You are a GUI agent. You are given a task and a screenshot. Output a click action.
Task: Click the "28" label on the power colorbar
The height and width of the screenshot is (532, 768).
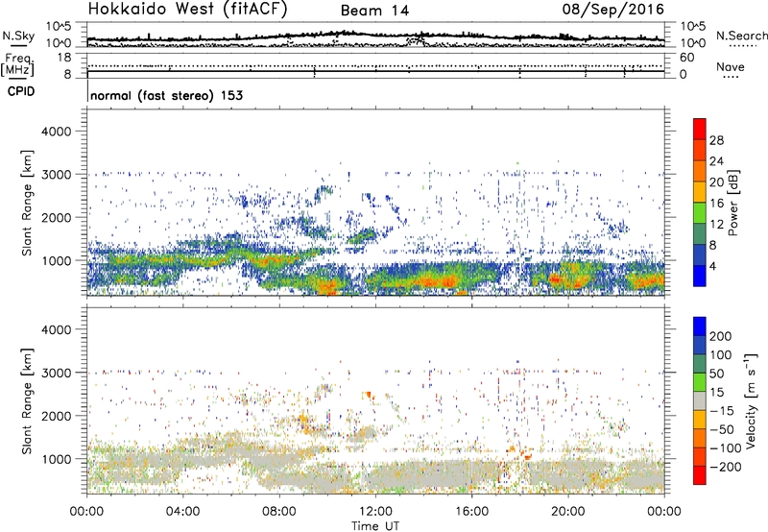[716, 140]
